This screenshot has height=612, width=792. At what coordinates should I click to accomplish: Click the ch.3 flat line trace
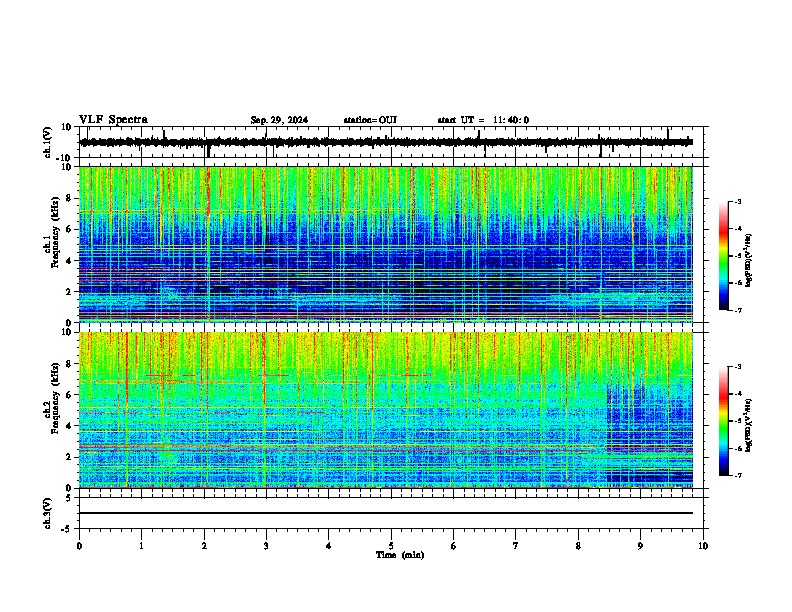tap(386, 513)
